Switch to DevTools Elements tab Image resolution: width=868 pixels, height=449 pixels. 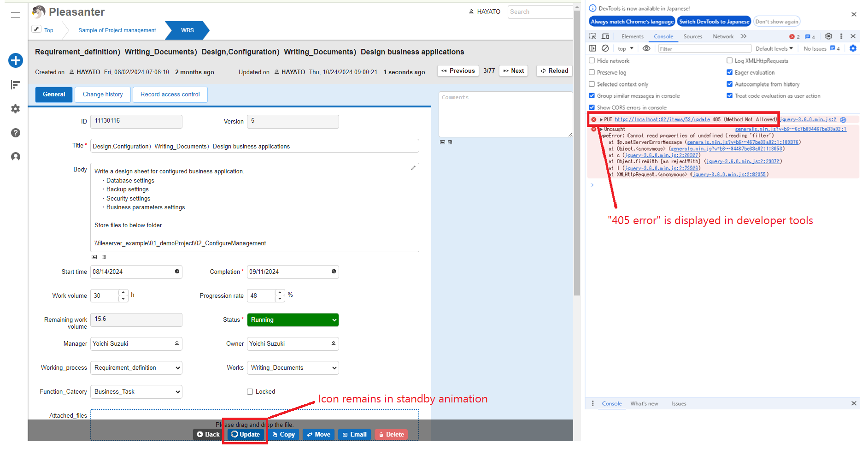632,36
